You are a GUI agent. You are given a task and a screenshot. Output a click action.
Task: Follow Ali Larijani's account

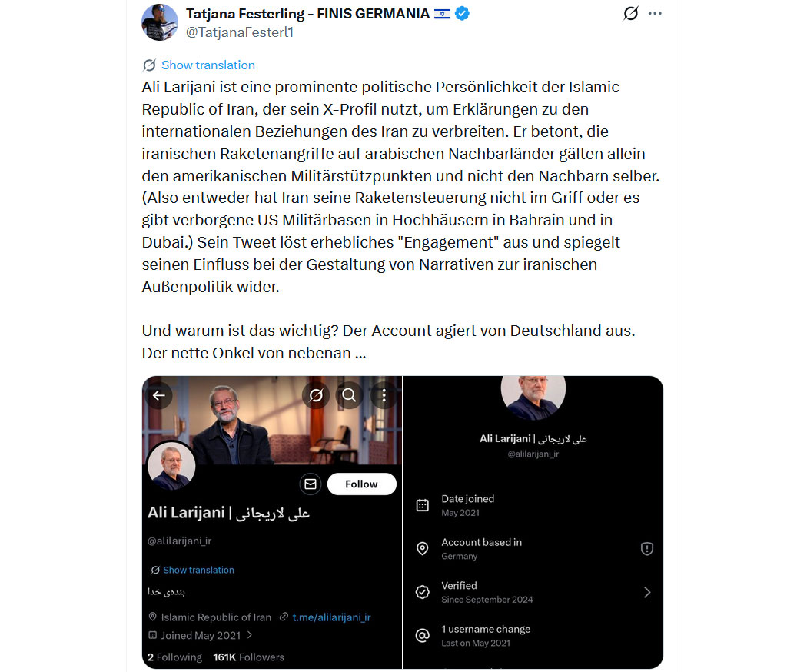361,484
